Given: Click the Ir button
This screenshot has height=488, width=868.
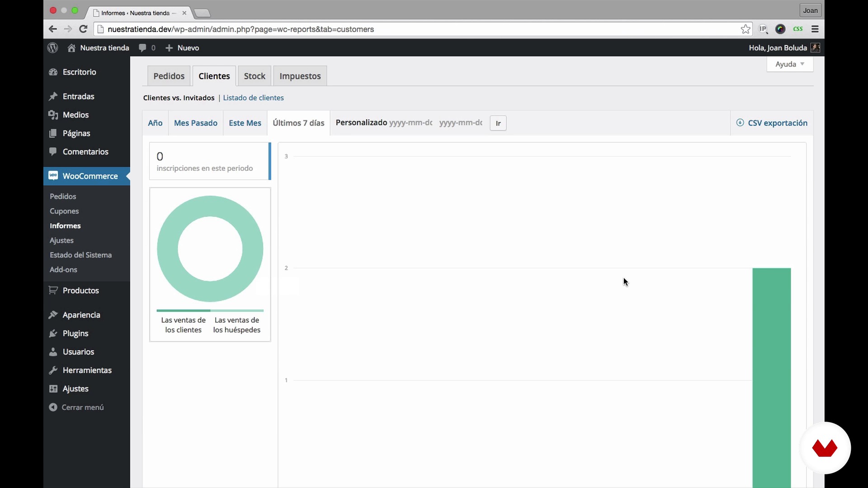Looking at the screenshot, I should tap(498, 123).
